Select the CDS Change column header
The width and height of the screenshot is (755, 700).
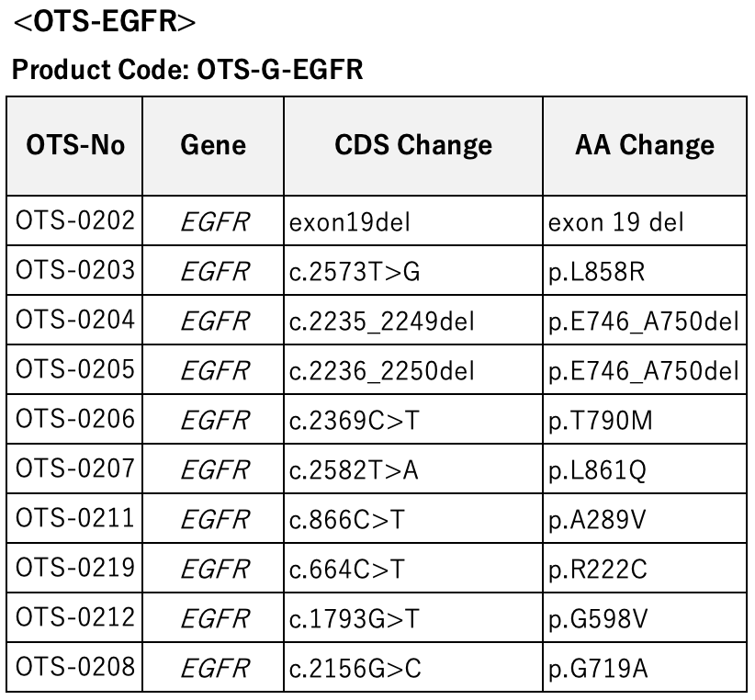(x=413, y=145)
